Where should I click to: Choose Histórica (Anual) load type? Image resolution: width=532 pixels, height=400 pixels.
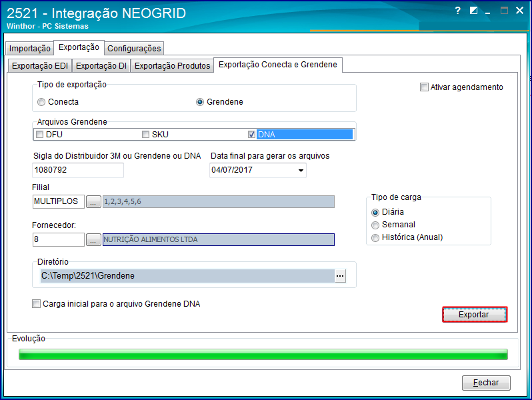tap(407, 237)
